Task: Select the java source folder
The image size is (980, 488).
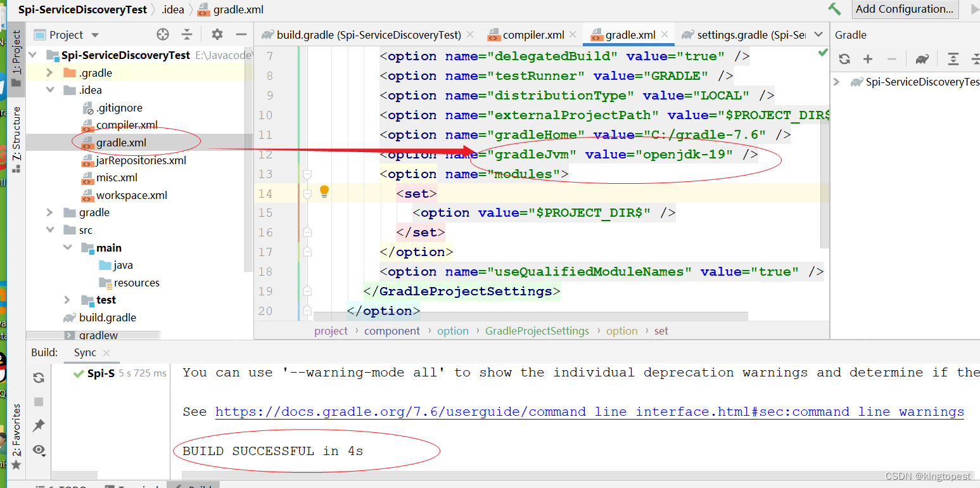Action: tap(123, 265)
